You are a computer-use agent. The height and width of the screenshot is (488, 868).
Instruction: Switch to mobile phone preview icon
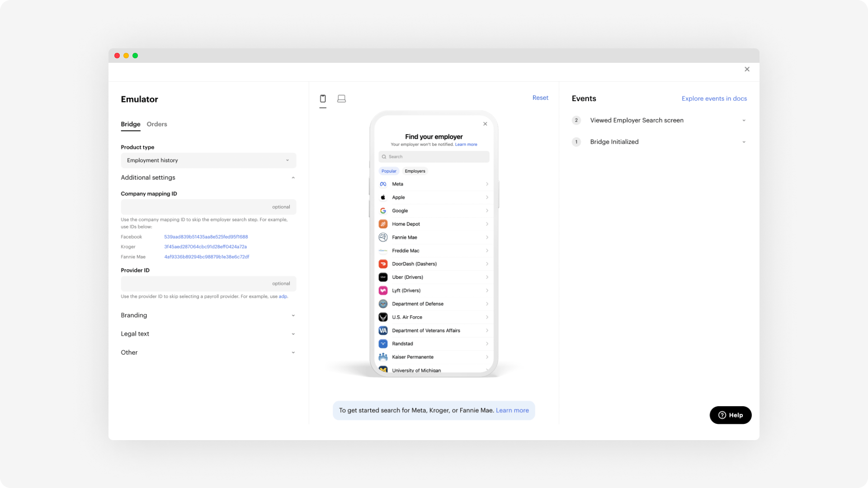pyautogui.click(x=323, y=99)
